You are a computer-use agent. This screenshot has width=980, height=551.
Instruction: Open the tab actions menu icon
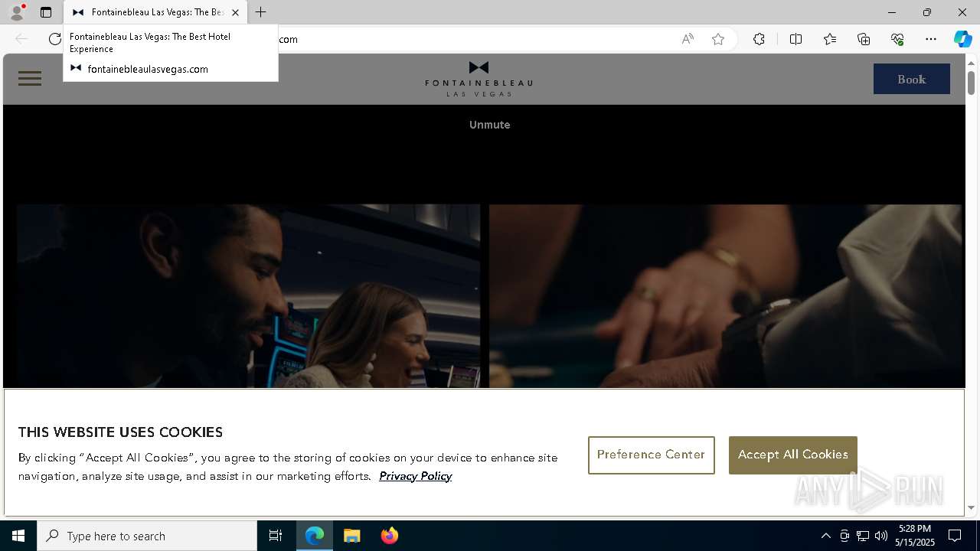[46, 12]
